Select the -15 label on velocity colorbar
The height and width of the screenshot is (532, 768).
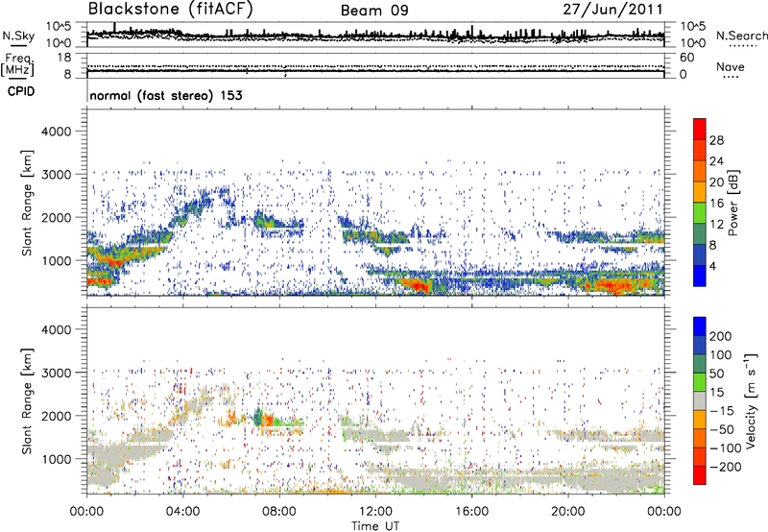721,411
